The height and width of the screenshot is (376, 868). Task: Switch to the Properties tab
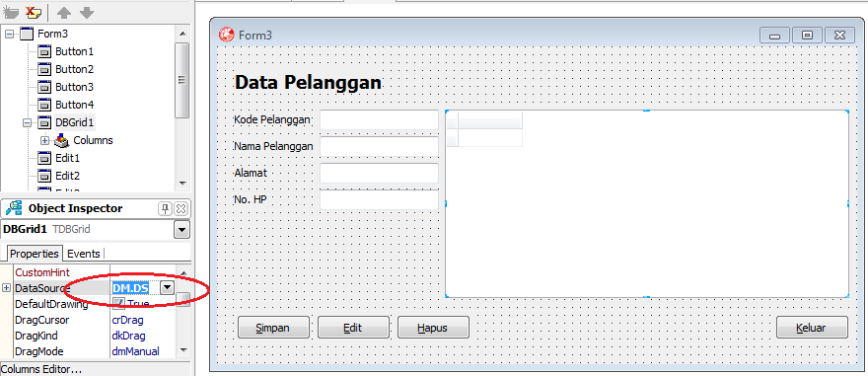35,254
